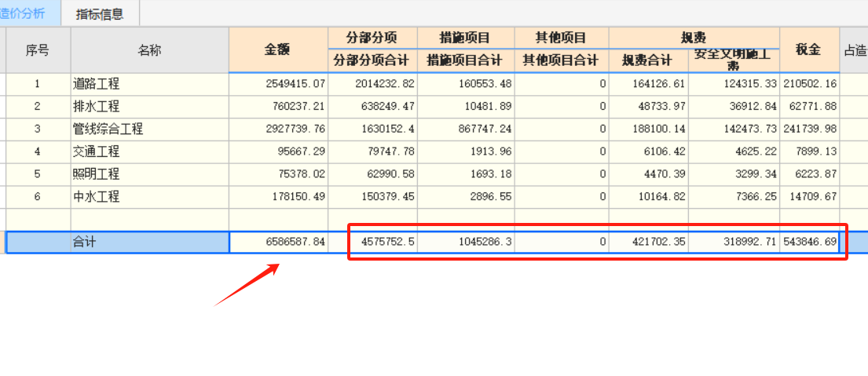The image size is (868, 376).
Task: Select the 合计 row label
Action: pos(149,243)
